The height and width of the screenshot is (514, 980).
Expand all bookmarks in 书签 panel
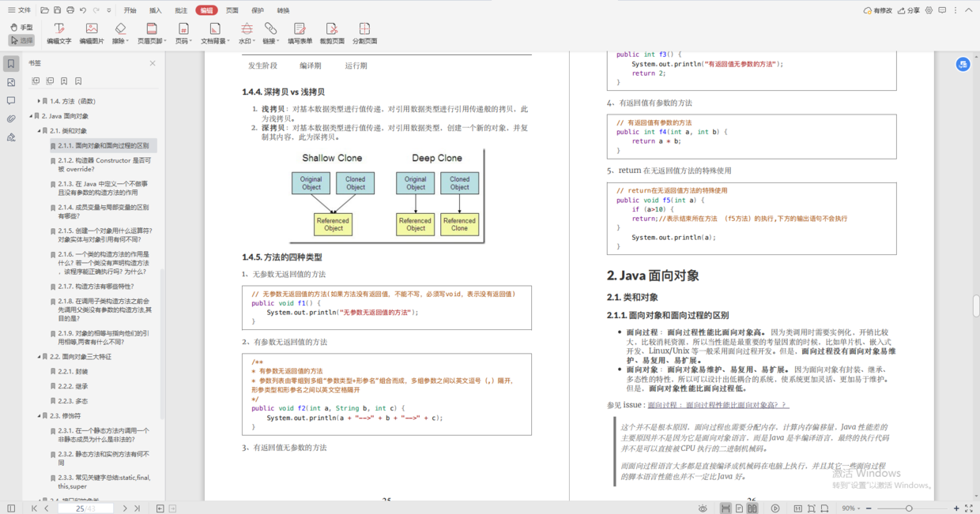[36, 81]
